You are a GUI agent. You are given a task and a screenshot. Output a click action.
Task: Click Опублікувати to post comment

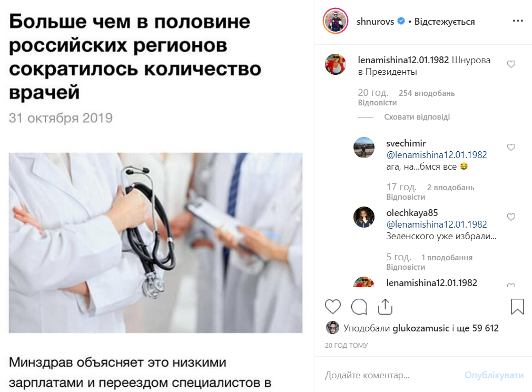(494, 375)
